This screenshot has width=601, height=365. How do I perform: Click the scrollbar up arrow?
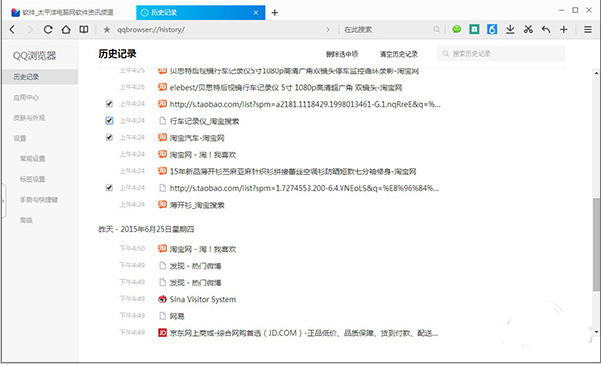pos(596,73)
